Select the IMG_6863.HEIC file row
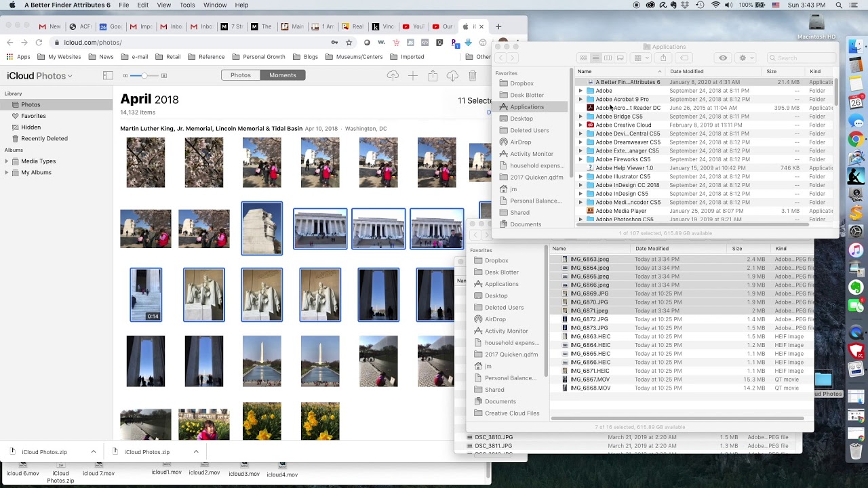868x488 pixels. (682, 337)
